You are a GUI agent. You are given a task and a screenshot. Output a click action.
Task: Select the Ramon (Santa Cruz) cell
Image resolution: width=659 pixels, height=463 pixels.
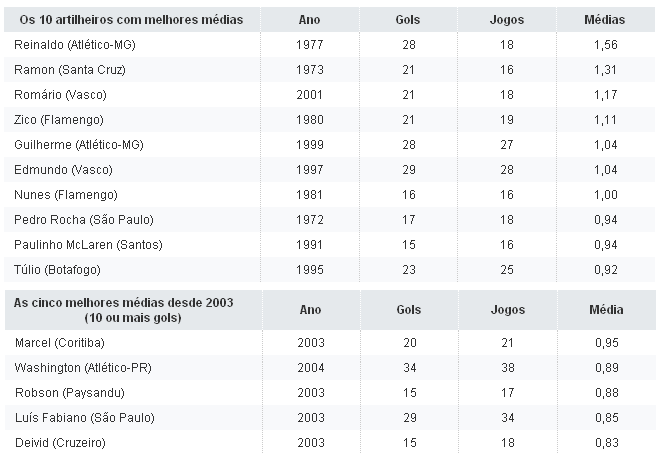coord(70,70)
